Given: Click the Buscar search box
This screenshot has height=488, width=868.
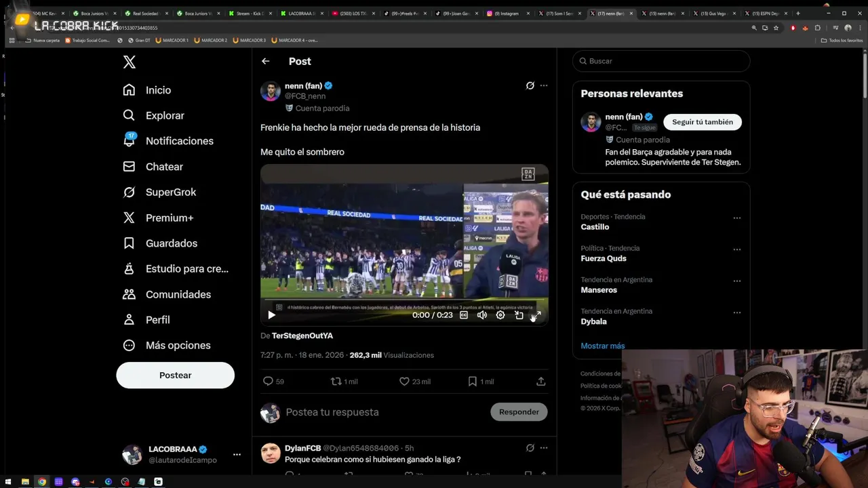Looking at the screenshot, I should point(661,61).
